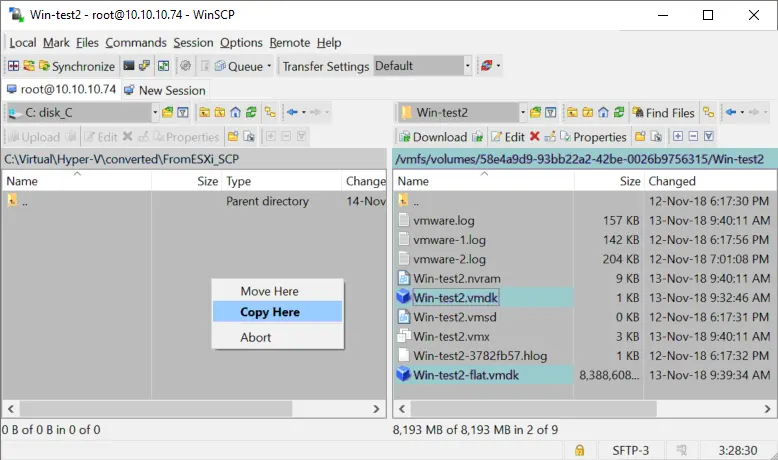Viewport: 778px width, 460px height.
Task: Open the New Session tab
Action: pyautogui.click(x=165, y=90)
